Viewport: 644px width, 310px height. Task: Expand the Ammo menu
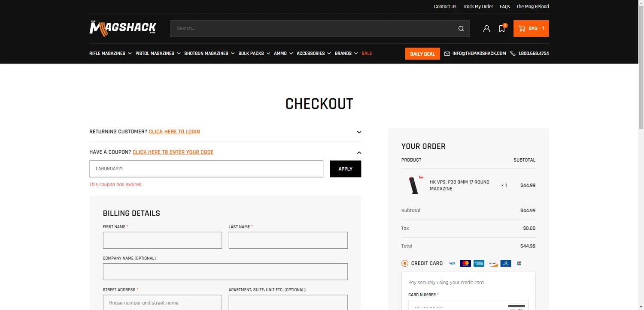coord(283,54)
